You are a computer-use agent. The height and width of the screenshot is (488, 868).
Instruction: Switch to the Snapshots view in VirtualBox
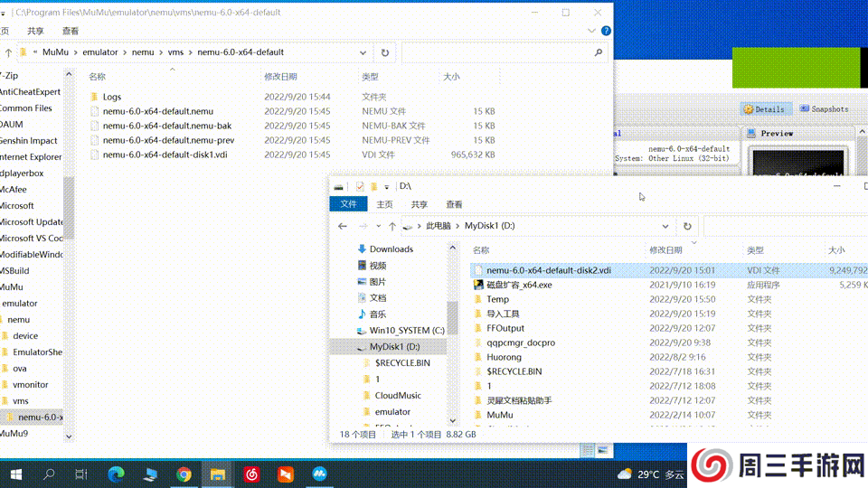(824, 109)
